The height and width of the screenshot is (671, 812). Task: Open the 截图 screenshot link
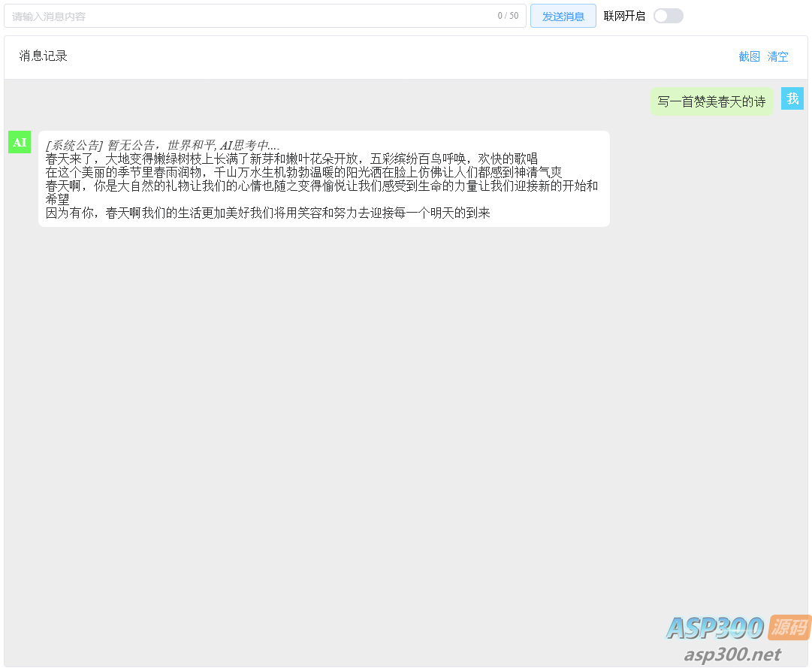click(749, 56)
